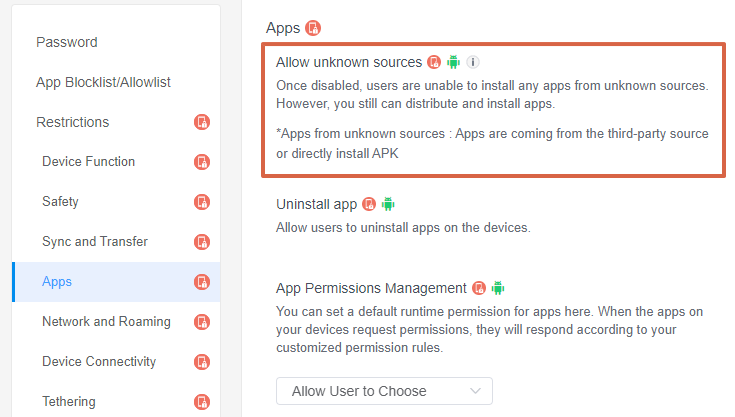
Task: Open the Allow User to Choose dropdown
Action: pyautogui.click(x=384, y=391)
